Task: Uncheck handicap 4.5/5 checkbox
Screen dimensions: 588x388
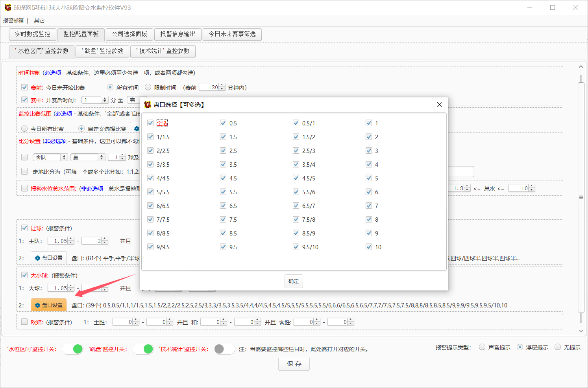Action: tap(296, 178)
